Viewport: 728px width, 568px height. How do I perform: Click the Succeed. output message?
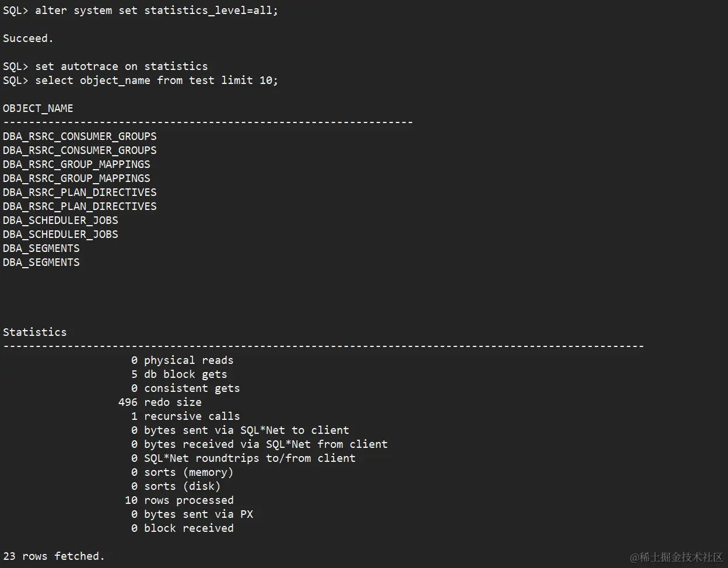(x=28, y=38)
